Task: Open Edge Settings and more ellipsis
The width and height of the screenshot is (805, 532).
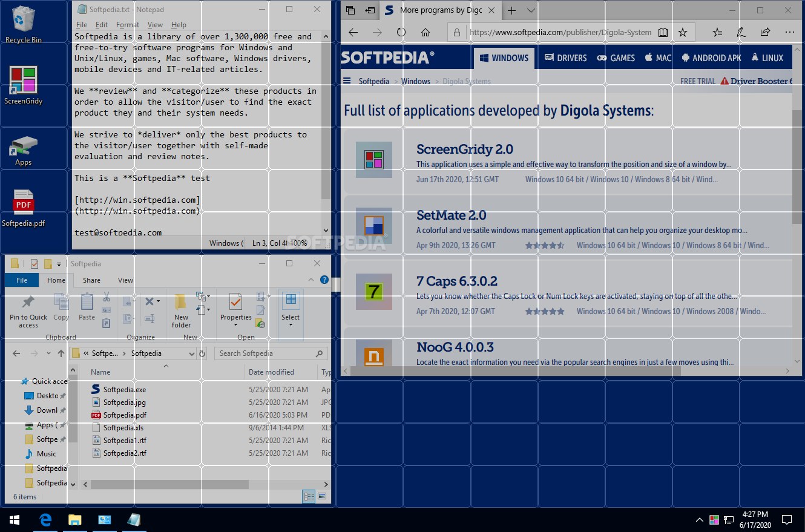Action: 789,33
